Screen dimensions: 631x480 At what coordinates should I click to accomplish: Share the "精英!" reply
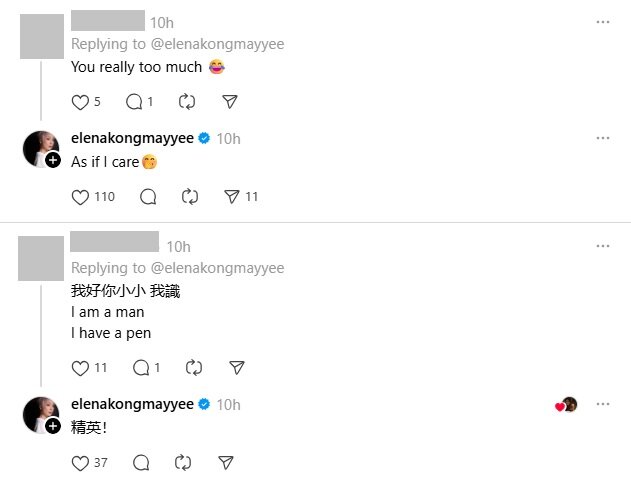(x=226, y=463)
